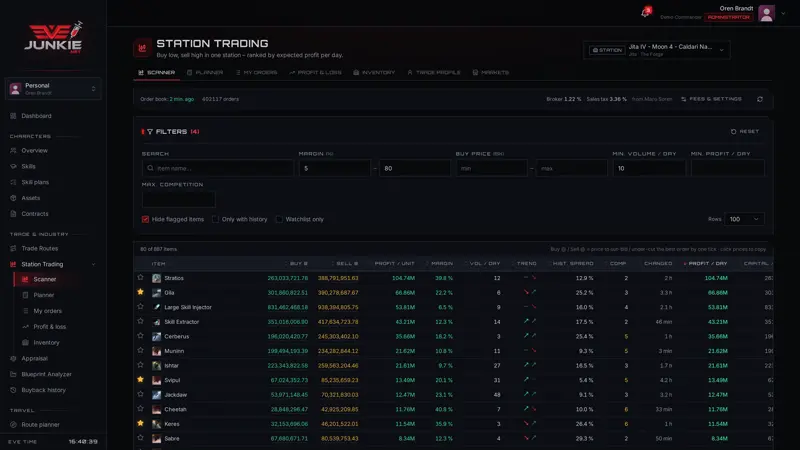800x450 pixels.
Task: Click the Planner submenu icon
Action: coord(25,295)
